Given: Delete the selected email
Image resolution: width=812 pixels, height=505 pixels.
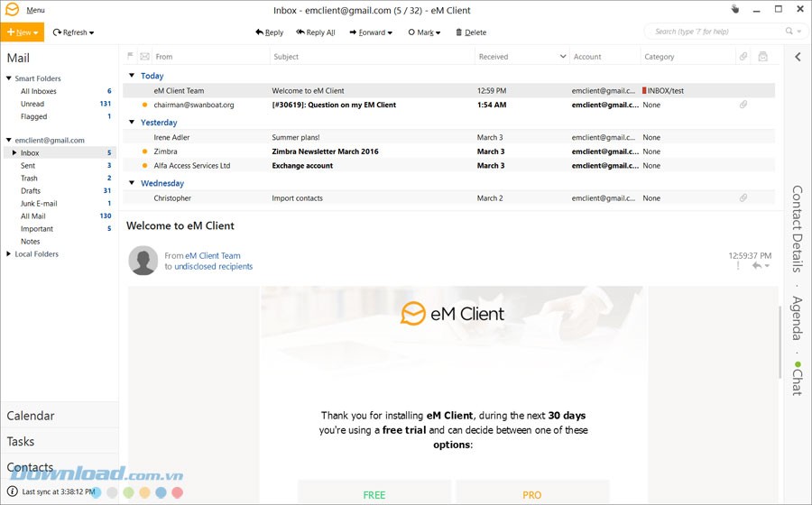Looking at the screenshot, I should click(x=471, y=32).
